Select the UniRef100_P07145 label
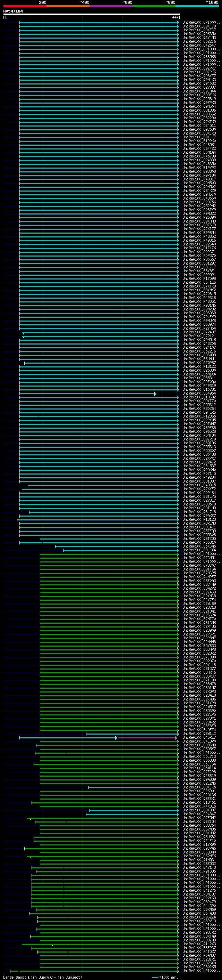 tap(199, 473)
